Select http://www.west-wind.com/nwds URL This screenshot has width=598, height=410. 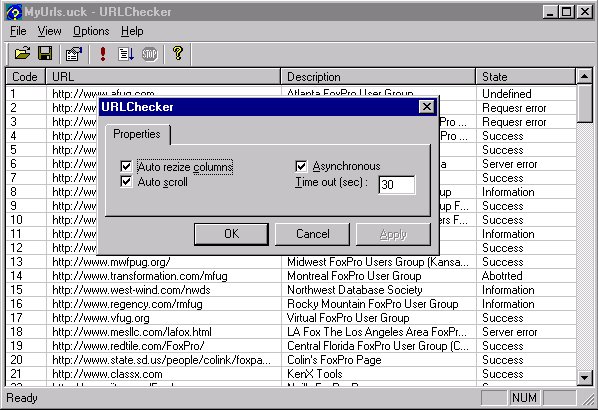click(x=131, y=290)
